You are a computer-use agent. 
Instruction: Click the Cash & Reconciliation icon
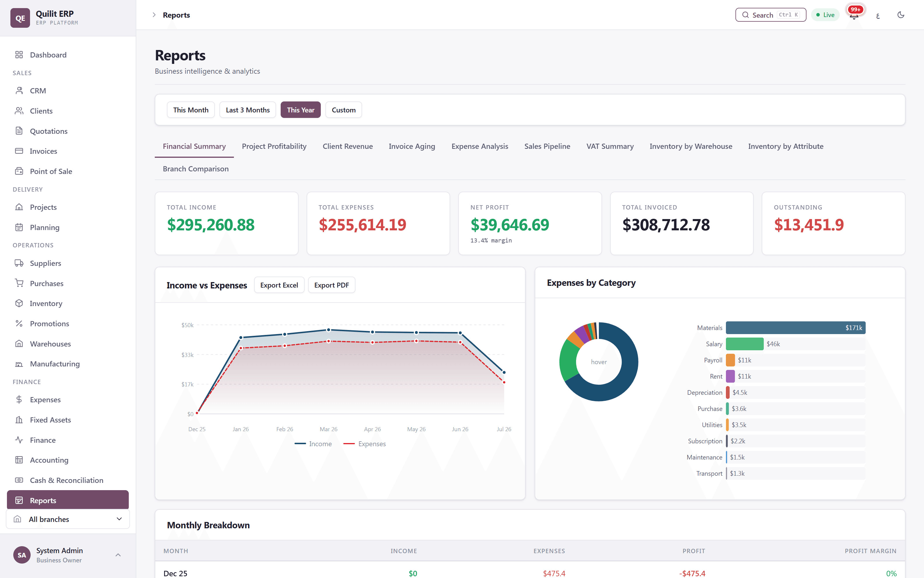[x=19, y=480]
